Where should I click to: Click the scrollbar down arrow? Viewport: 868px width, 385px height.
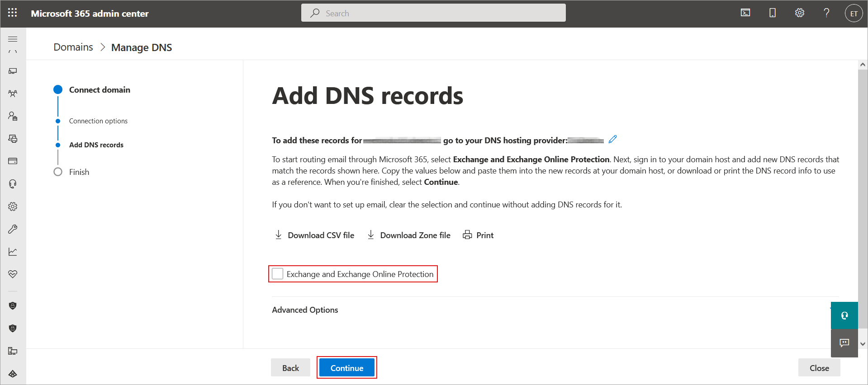pyautogui.click(x=863, y=344)
